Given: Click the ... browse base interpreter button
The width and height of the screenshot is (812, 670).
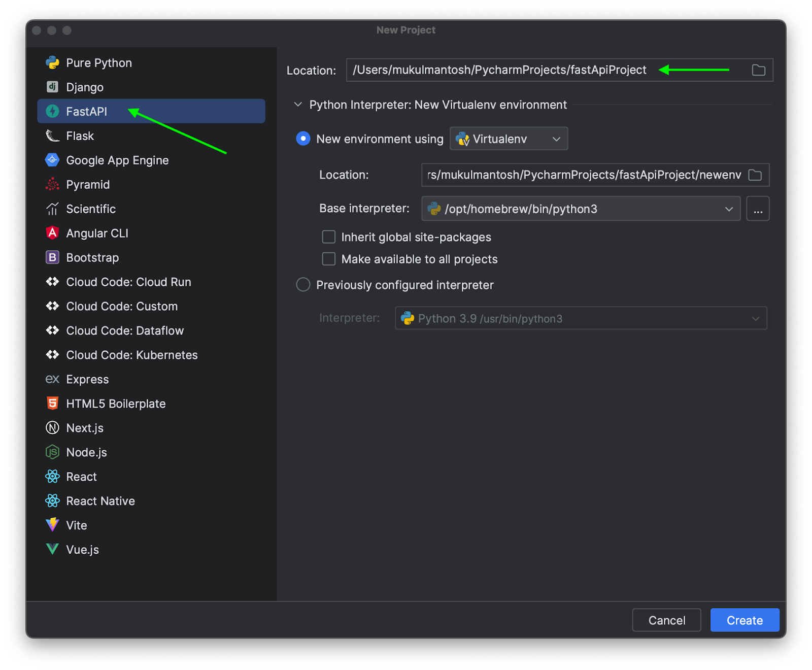Looking at the screenshot, I should coord(758,209).
